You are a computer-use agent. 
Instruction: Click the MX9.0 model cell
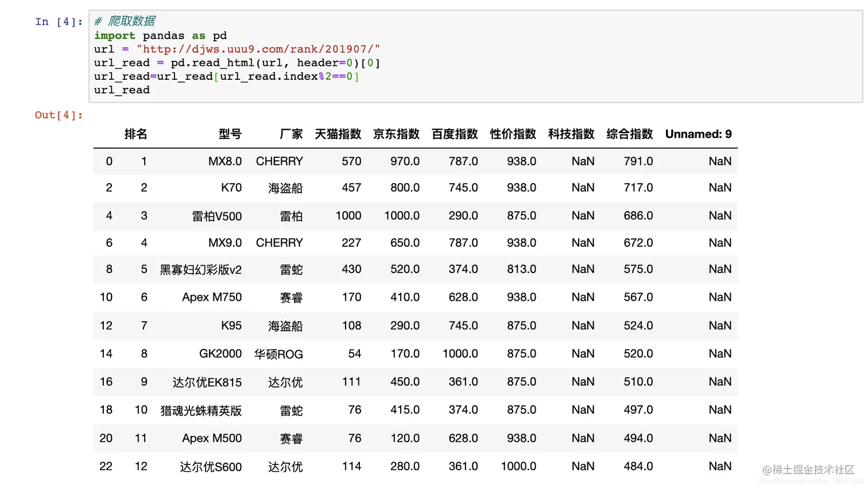tap(225, 243)
